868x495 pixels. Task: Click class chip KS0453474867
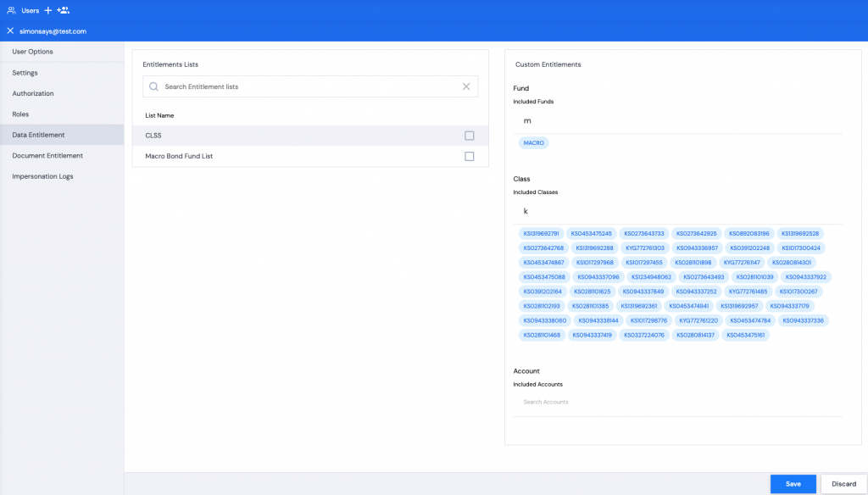pos(543,263)
